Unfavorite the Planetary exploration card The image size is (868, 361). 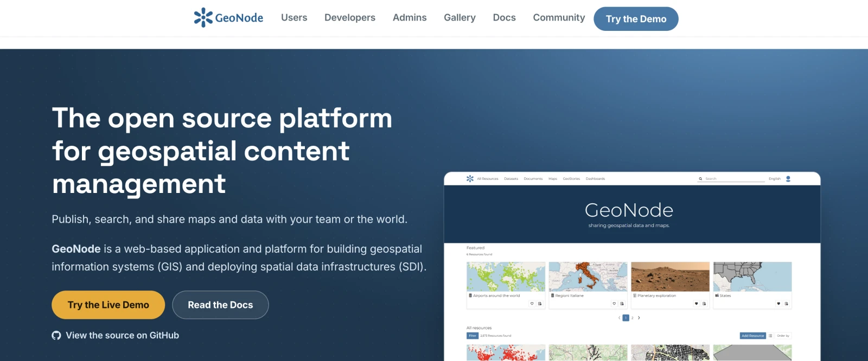pyautogui.click(x=697, y=304)
